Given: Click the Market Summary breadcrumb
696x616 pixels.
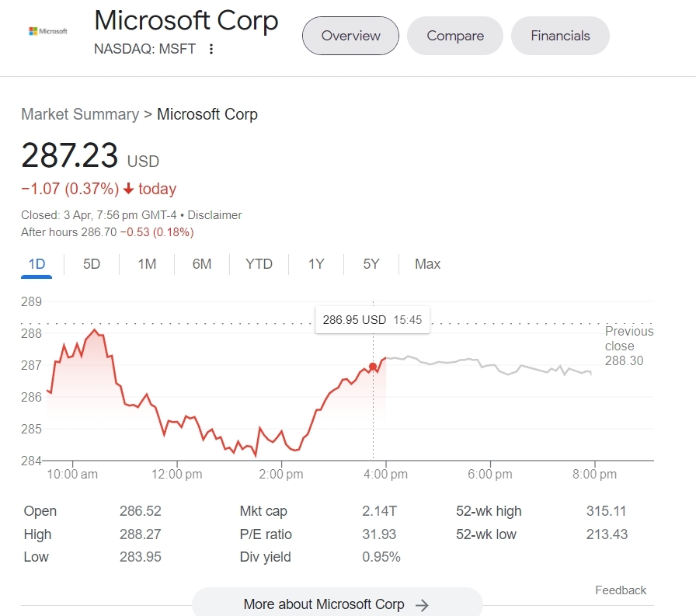Looking at the screenshot, I should (x=80, y=114).
